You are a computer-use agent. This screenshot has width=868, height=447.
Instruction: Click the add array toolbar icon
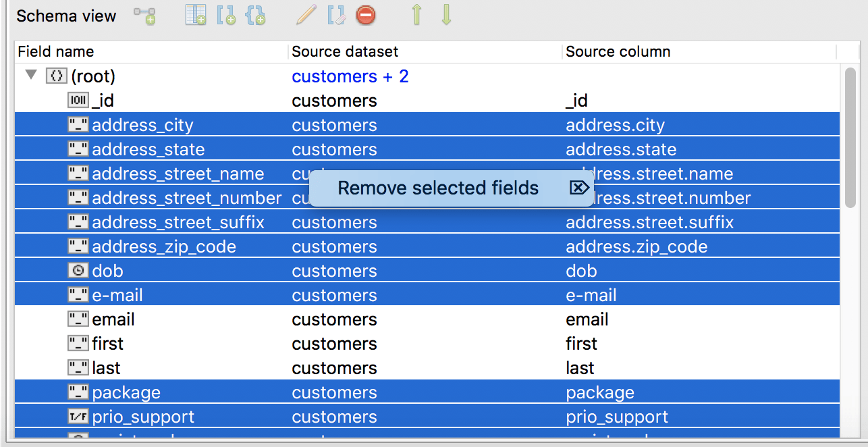point(227,15)
